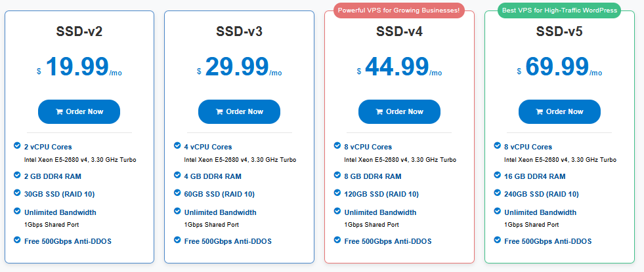Screen dimensions: 644x272
Task: Select the SSD-v3 plan title
Action: pos(240,31)
